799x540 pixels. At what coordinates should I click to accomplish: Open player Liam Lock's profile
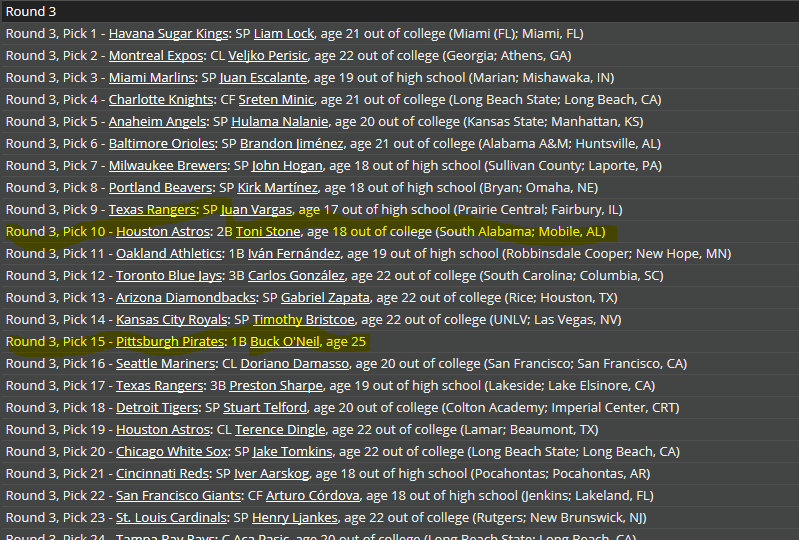[x=284, y=34]
